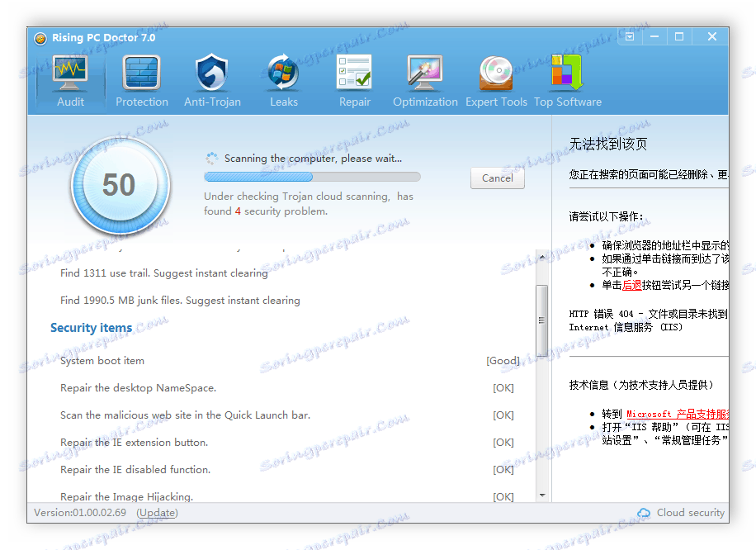Click the Version:01.00.02.69 status text
Viewport: 756px width, 550px height.
(80, 513)
